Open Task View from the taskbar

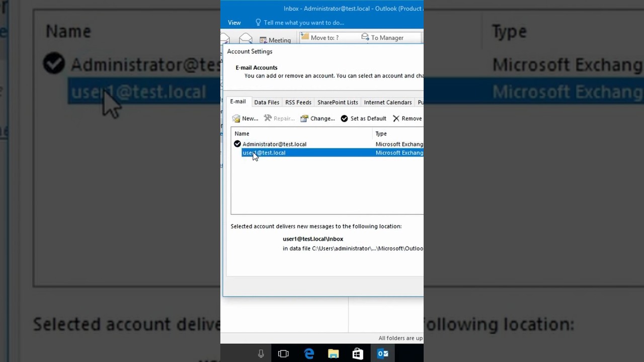(x=283, y=354)
